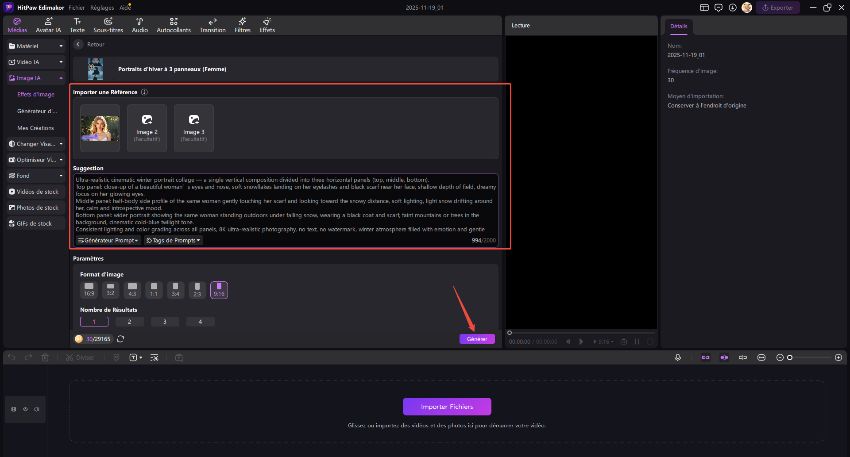
Task: Click the credits refresh icon
Action: click(121, 339)
